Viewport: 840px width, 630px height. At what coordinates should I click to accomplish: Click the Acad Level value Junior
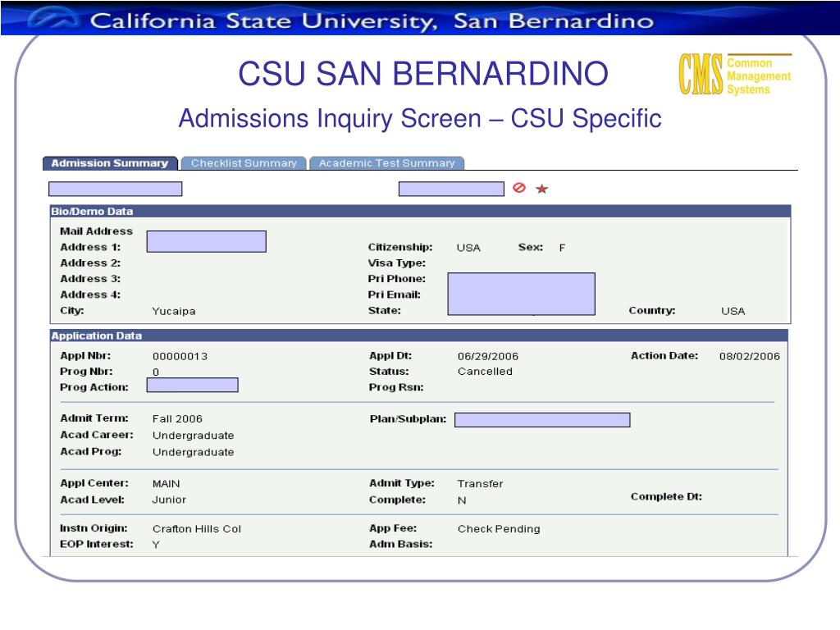tap(169, 500)
